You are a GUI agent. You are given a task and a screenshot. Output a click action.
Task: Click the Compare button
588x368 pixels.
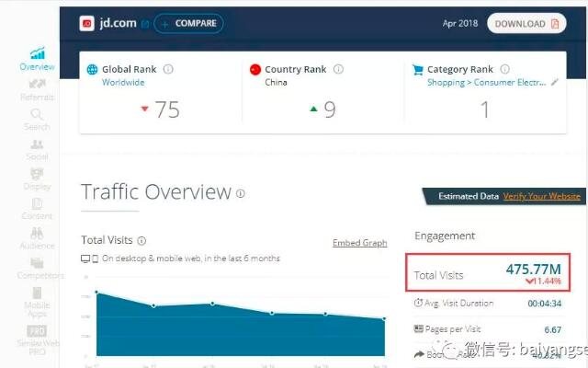coord(188,23)
